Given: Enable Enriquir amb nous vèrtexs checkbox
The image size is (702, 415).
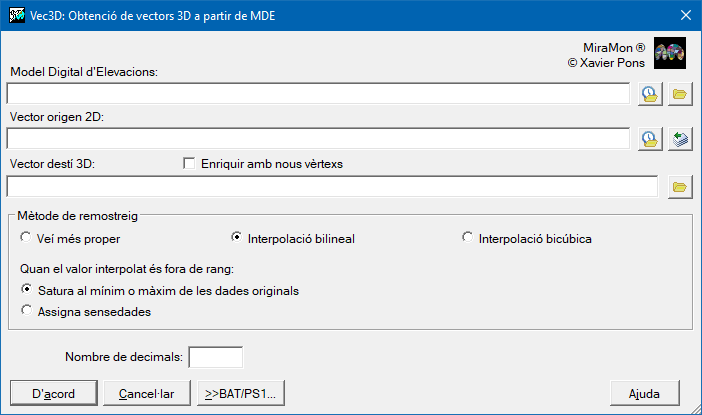Looking at the screenshot, I should 189,163.
